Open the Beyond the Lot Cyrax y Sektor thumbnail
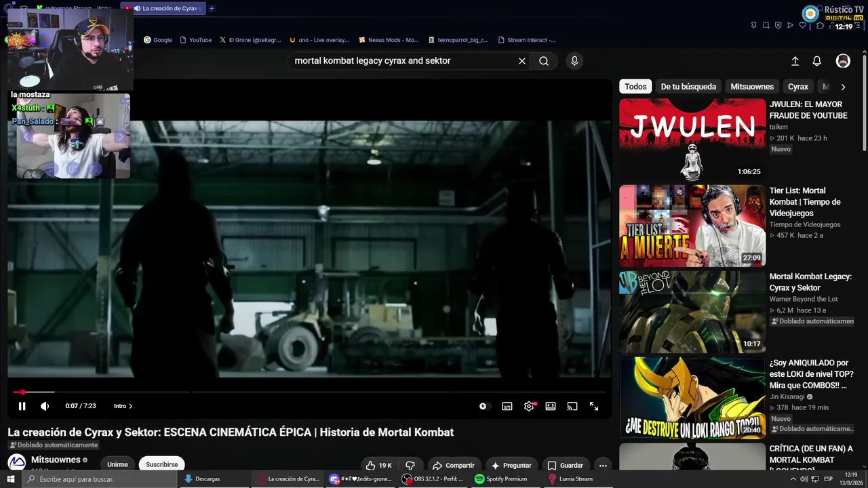This screenshot has height=488, width=868. click(x=692, y=312)
